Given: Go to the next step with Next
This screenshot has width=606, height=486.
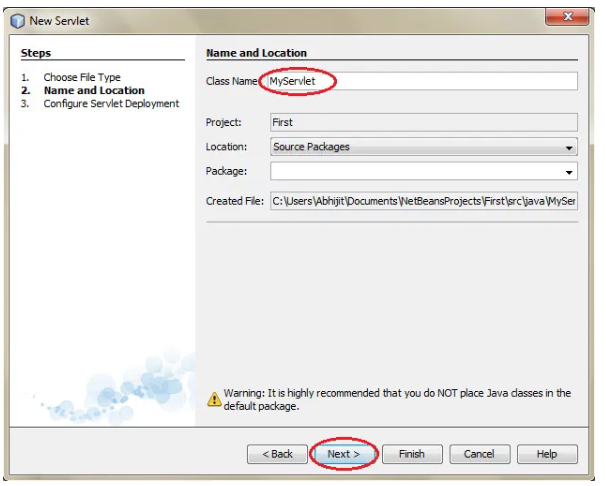Looking at the screenshot, I should point(343,454).
